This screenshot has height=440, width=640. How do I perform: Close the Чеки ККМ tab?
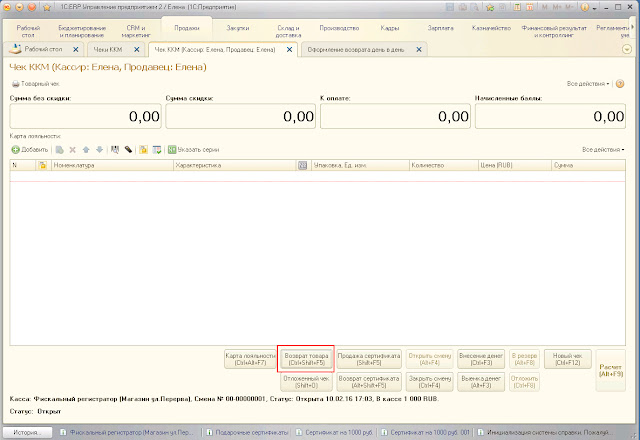[x=137, y=49]
